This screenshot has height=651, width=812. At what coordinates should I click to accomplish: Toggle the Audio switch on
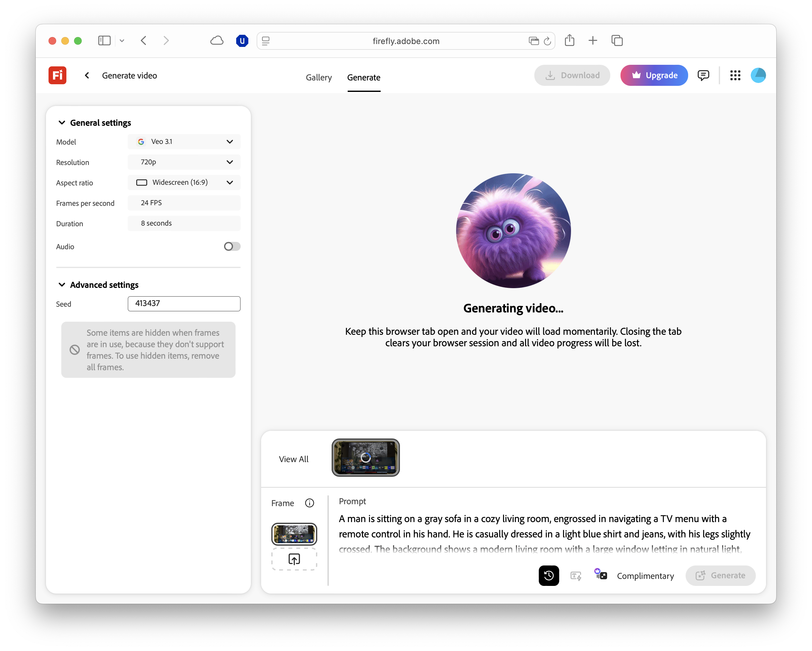click(232, 246)
